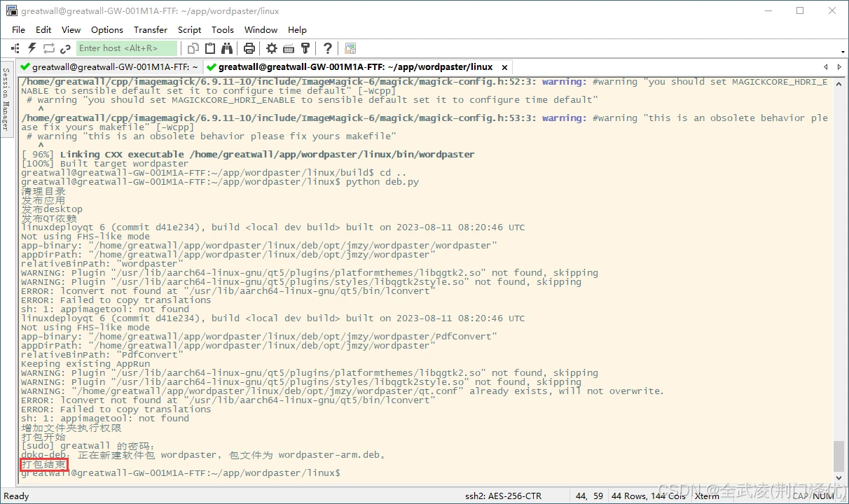Image resolution: width=849 pixels, height=504 pixels.
Task: Open the Help menu
Action: click(x=297, y=29)
